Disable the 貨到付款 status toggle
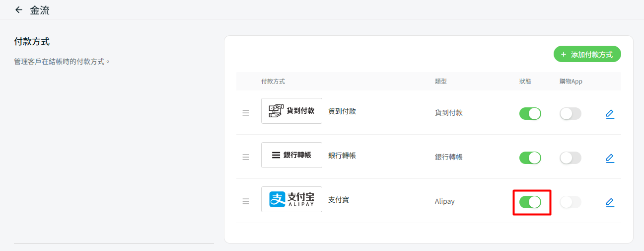Image resolution: width=644 pixels, height=251 pixels. click(530, 114)
